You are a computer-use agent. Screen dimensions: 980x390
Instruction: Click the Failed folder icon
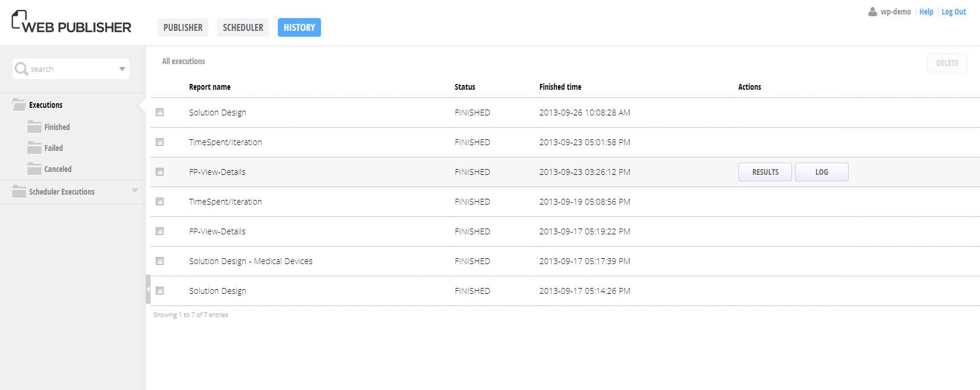click(34, 148)
